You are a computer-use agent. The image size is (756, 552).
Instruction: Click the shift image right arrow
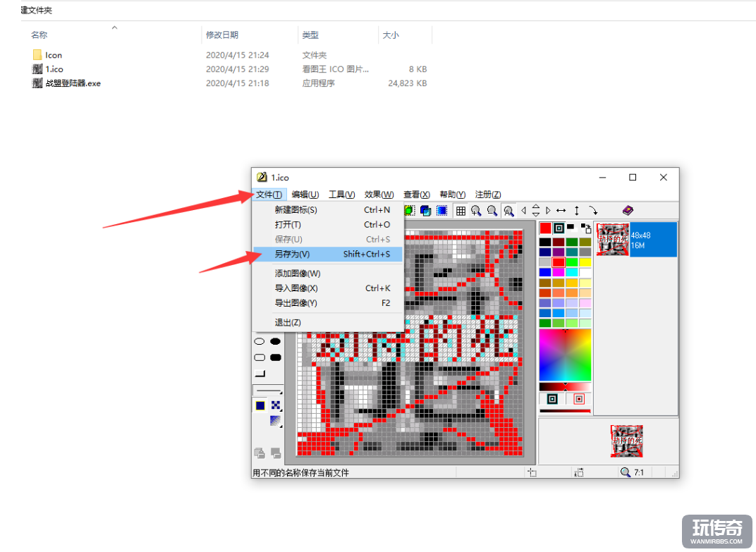pyautogui.click(x=548, y=211)
